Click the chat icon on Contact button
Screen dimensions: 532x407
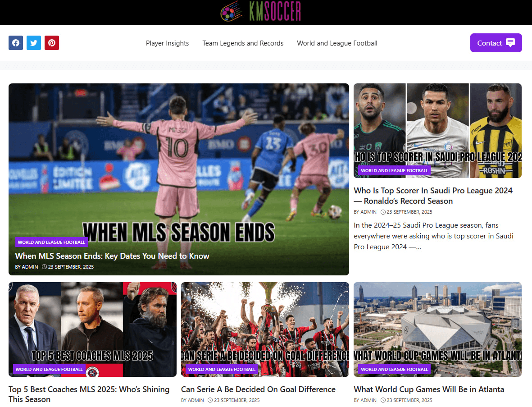click(x=510, y=42)
